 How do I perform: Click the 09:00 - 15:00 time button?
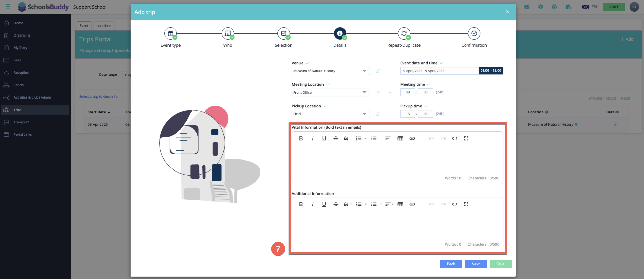pyautogui.click(x=491, y=71)
